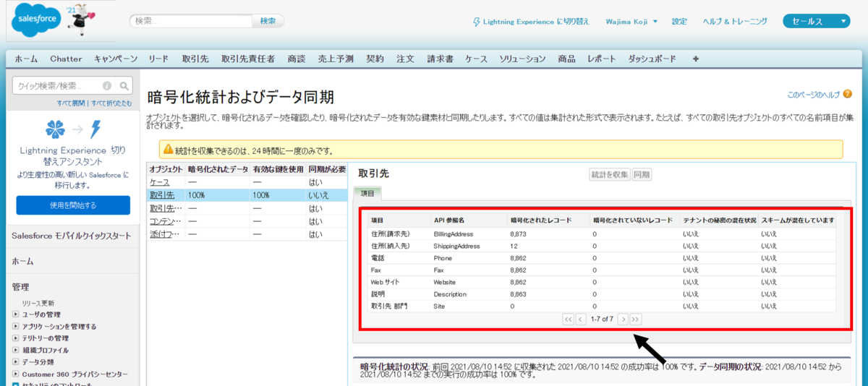
Task: Open the ホーム tab
Action: click(x=26, y=59)
